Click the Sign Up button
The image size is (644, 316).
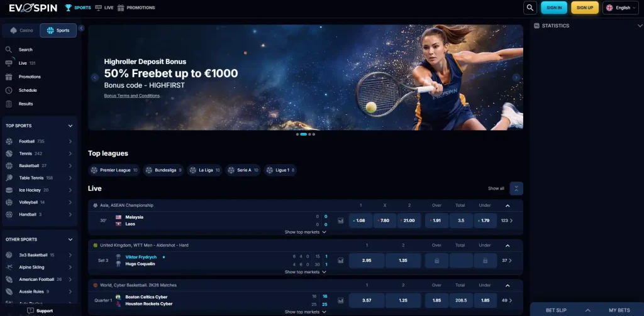coord(585,8)
